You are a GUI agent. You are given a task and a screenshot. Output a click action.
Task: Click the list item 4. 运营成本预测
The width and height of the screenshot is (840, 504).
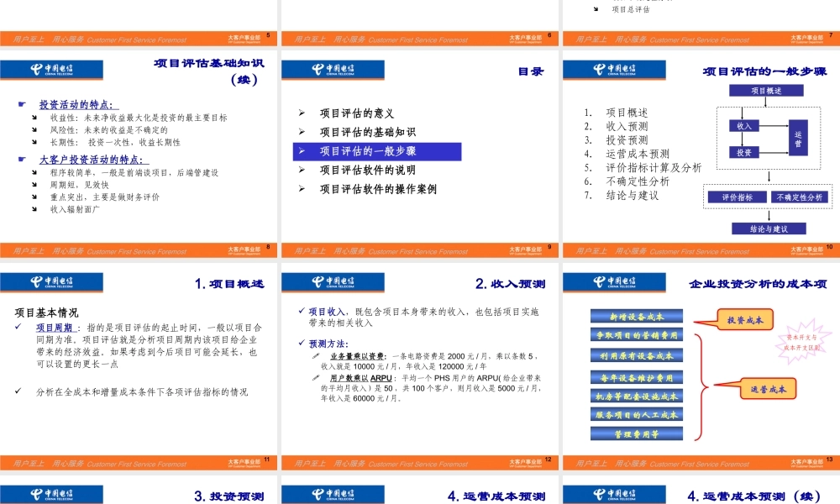pyautogui.click(x=627, y=154)
